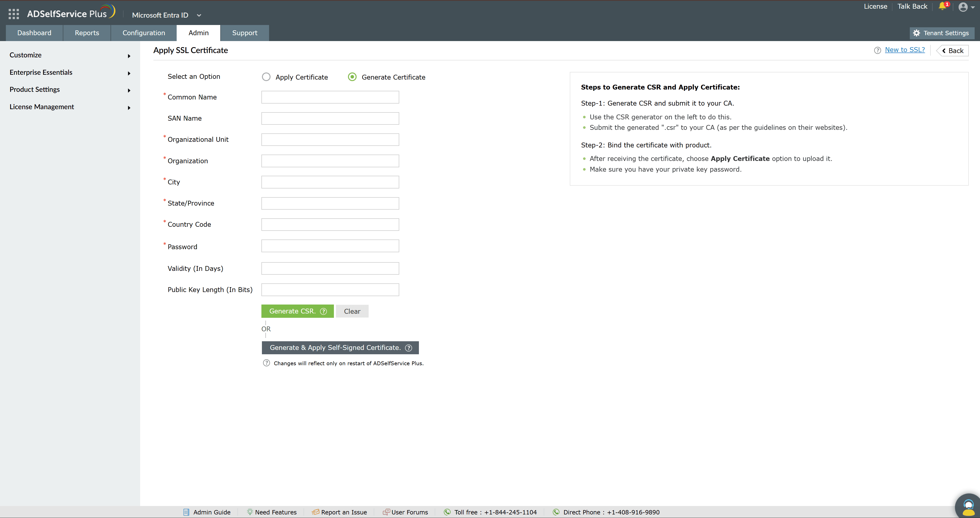Focus the Organizational Unit input field
This screenshot has width=980, height=518.
coord(330,140)
